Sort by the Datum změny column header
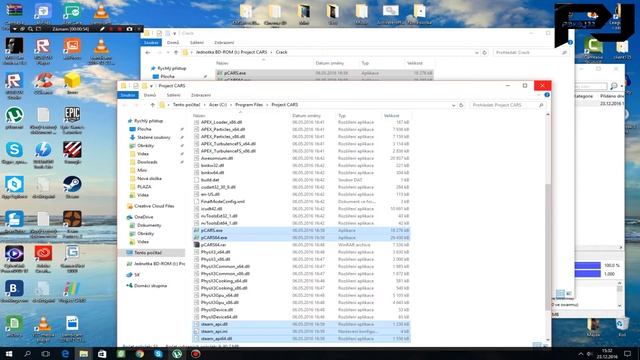Screen dimensions: 640x360 (x=306, y=116)
